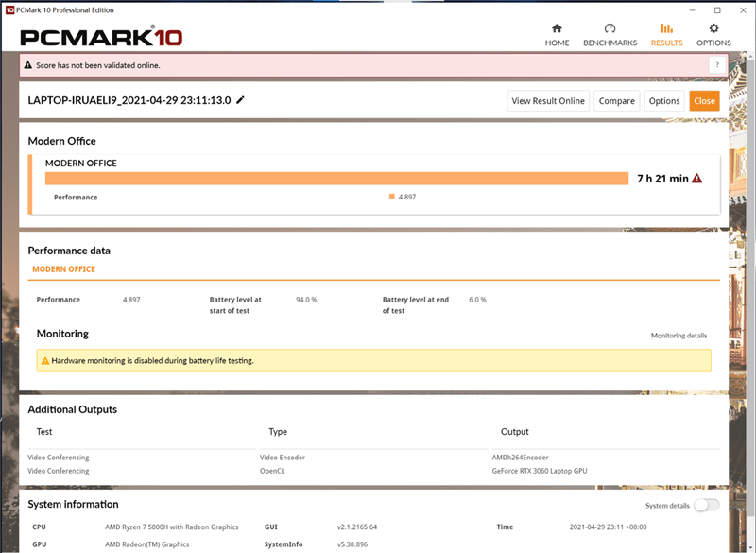Click the orange Modern Office battery life bar
This screenshot has height=553, width=756.
point(336,179)
